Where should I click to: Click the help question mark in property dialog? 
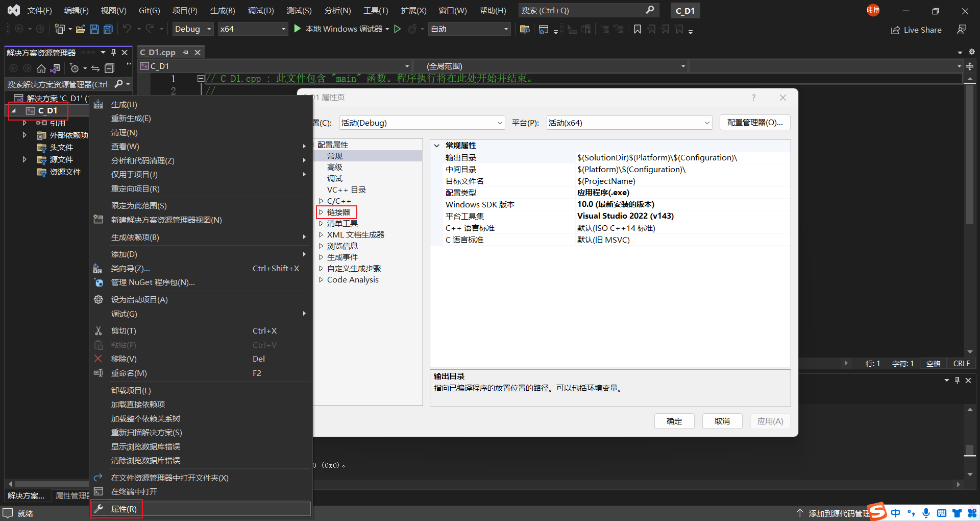[x=753, y=98]
